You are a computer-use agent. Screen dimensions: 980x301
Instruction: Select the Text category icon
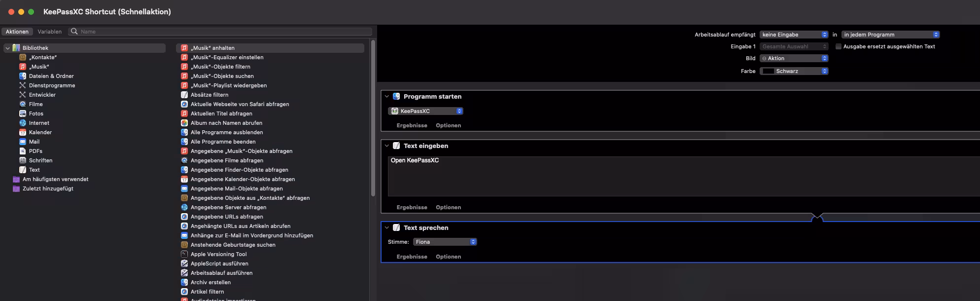click(23, 170)
